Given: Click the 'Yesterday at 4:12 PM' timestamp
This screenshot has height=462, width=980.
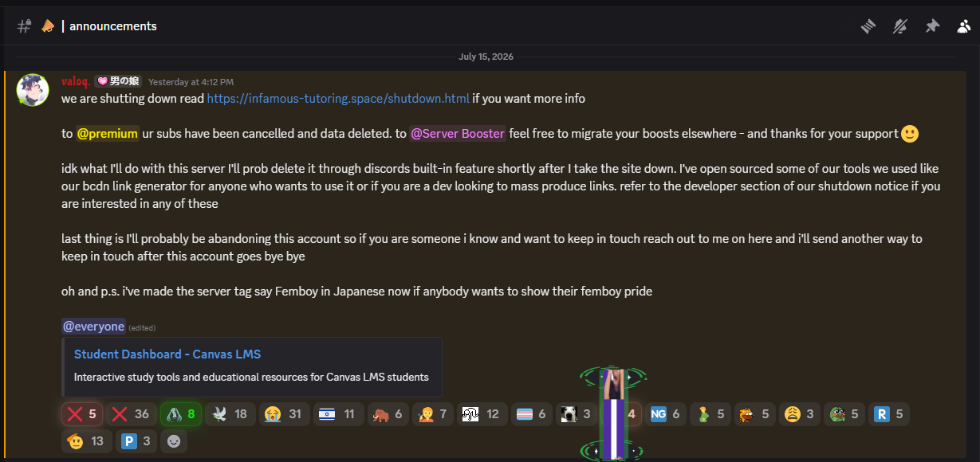Looking at the screenshot, I should point(191,82).
